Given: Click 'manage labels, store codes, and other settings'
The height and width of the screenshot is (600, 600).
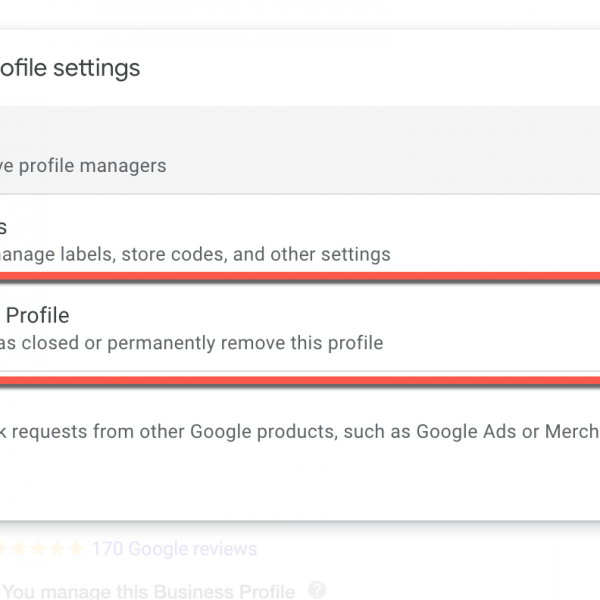Looking at the screenshot, I should 194,254.
